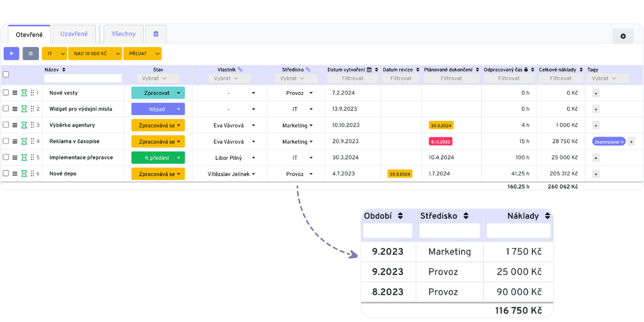The width and height of the screenshot is (644, 322).
Task: Check the box for Implementace přepravce row
Action: click(x=6, y=158)
